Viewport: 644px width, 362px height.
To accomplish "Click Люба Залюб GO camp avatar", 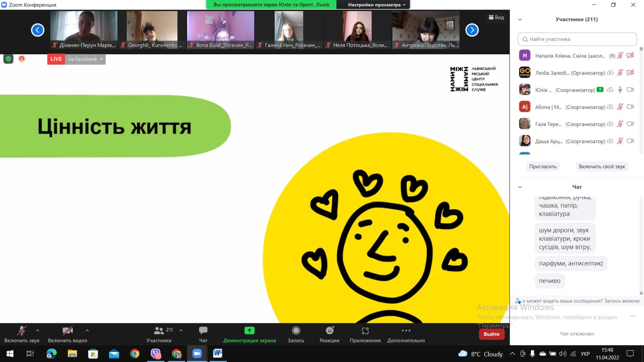I will coord(525,72).
